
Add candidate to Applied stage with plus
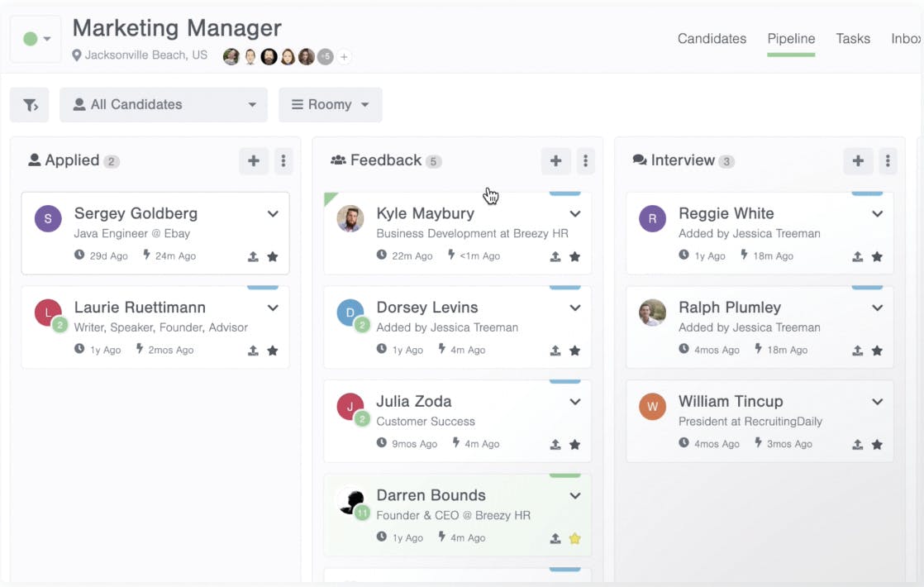tap(254, 161)
